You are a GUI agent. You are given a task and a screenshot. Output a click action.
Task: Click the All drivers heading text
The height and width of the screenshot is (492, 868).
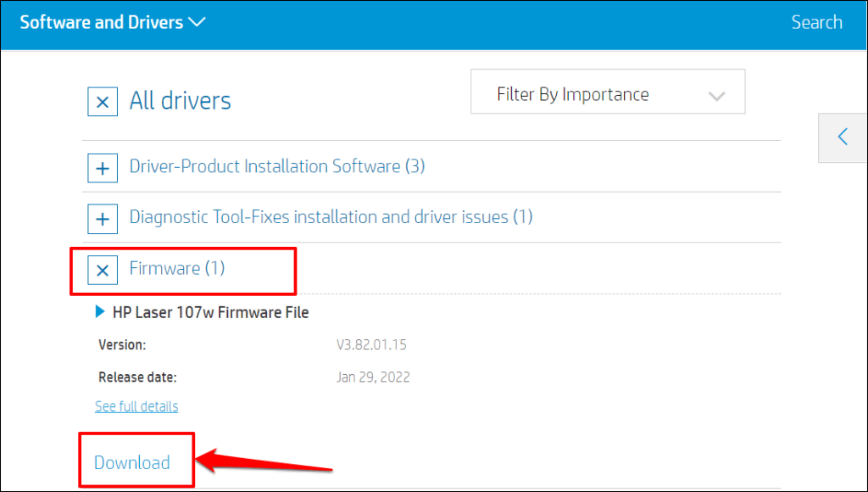[x=180, y=101]
